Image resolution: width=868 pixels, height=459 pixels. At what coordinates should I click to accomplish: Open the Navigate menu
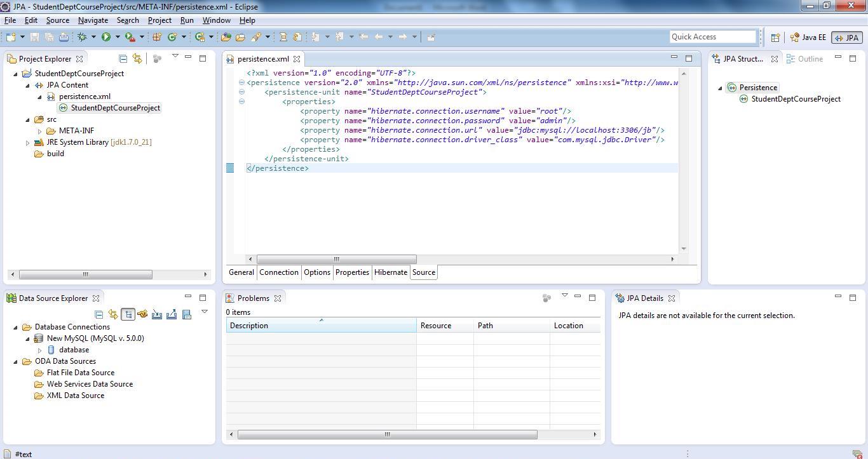tap(93, 20)
